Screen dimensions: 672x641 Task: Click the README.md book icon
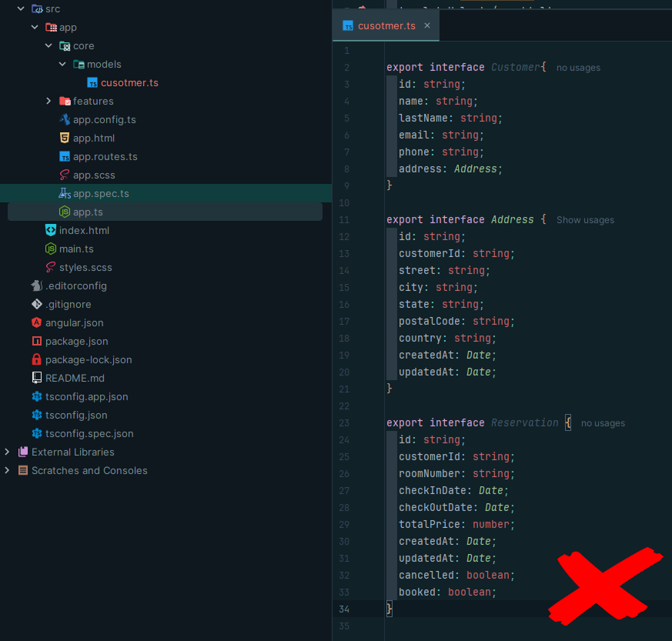(x=36, y=378)
